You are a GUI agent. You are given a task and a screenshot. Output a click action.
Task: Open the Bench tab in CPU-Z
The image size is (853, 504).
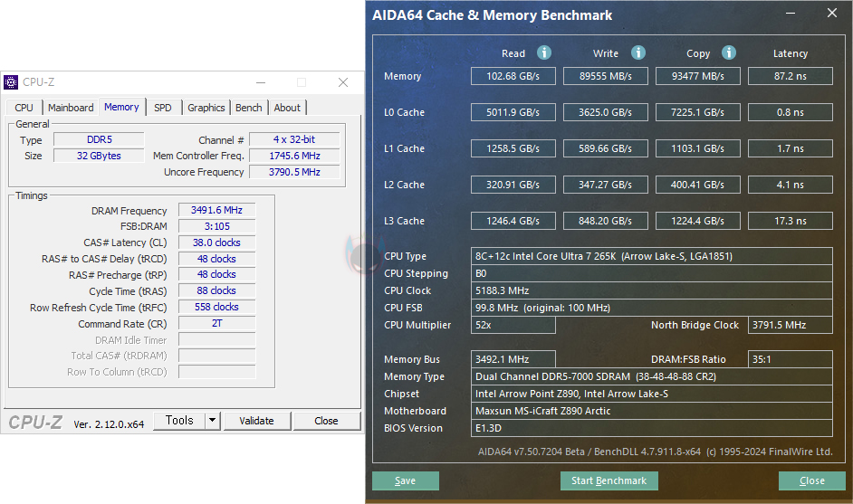point(249,108)
